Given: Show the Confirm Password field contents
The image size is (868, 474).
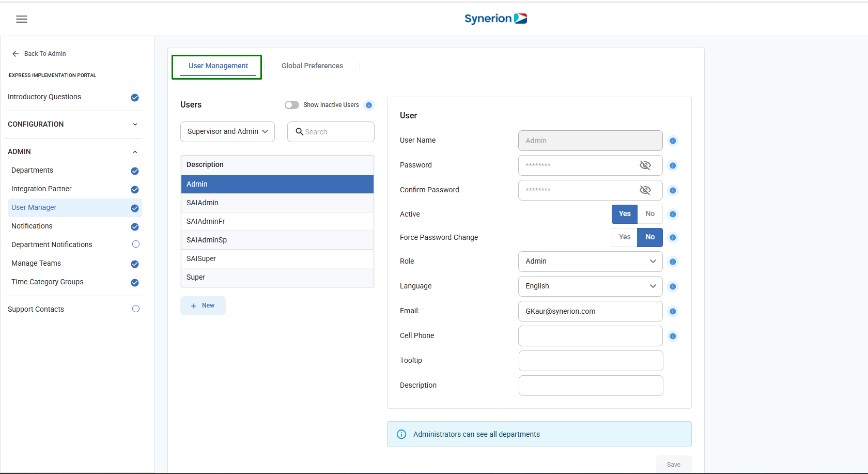Looking at the screenshot, I should tap(645, 190).
